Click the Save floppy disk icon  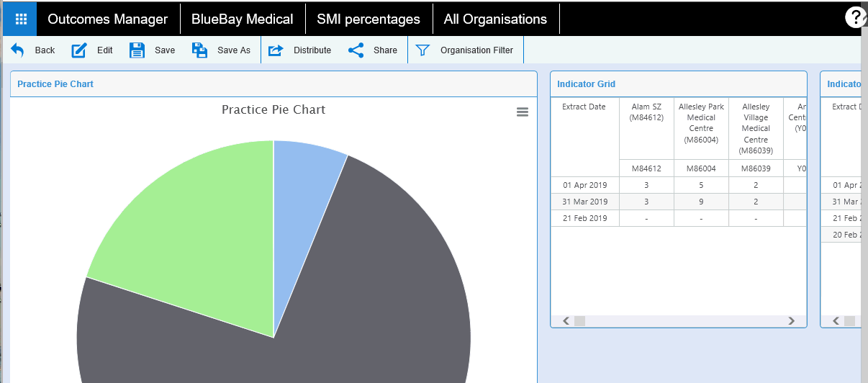tap(137, 50)
